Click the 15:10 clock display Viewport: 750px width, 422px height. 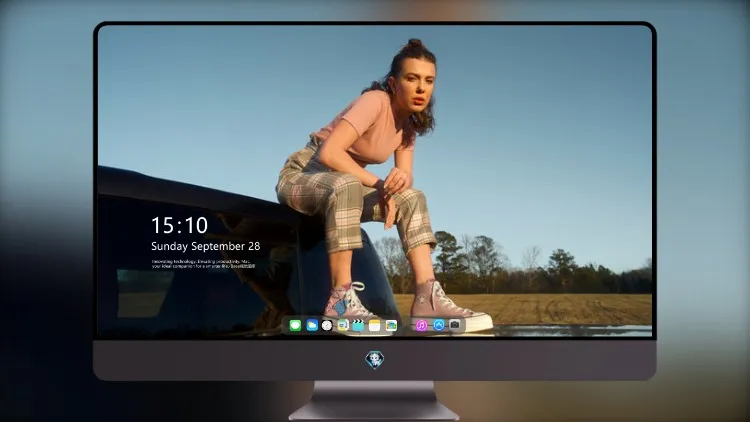[x=179, y=225]
